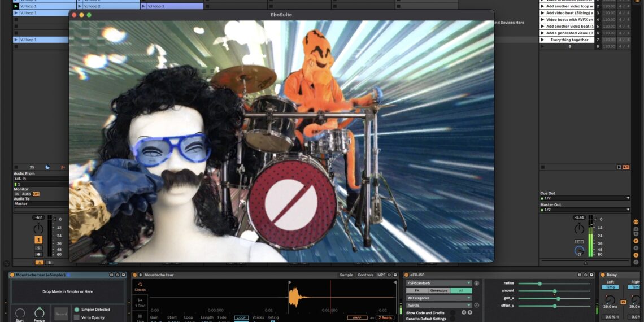Screen dimensions: 644x322
Task: Enable the Vel to Opacity checkbox
Action: (77, 317)
